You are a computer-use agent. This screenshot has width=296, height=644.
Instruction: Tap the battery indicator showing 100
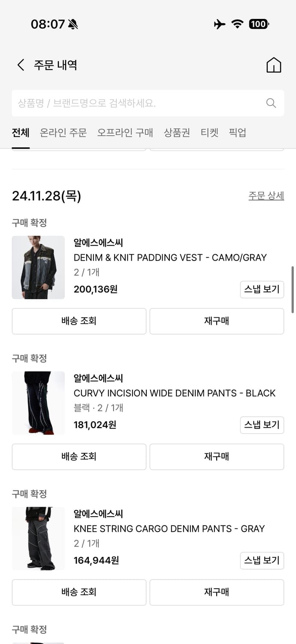click(x=258, y=24)
